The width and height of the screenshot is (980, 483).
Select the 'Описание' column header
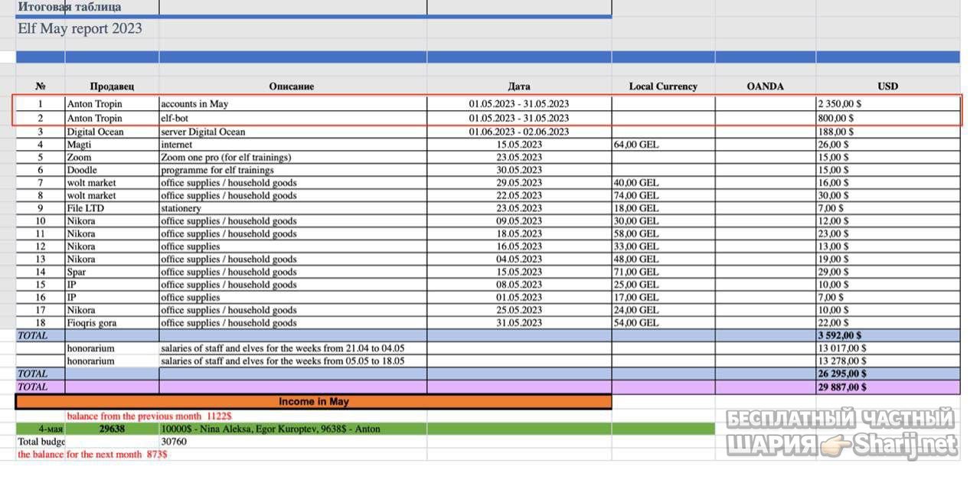292,86
